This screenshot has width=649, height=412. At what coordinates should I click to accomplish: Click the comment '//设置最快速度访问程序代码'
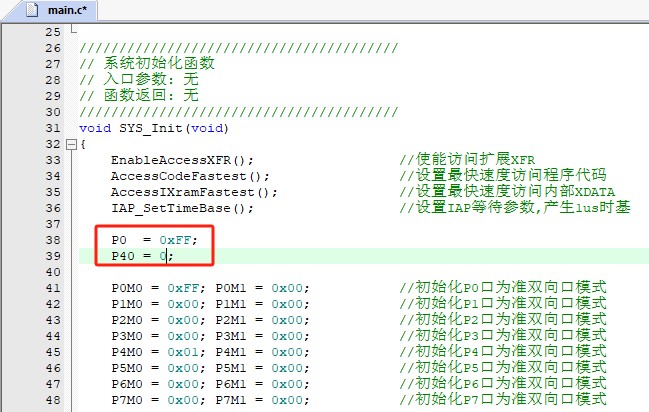point(503,176)
